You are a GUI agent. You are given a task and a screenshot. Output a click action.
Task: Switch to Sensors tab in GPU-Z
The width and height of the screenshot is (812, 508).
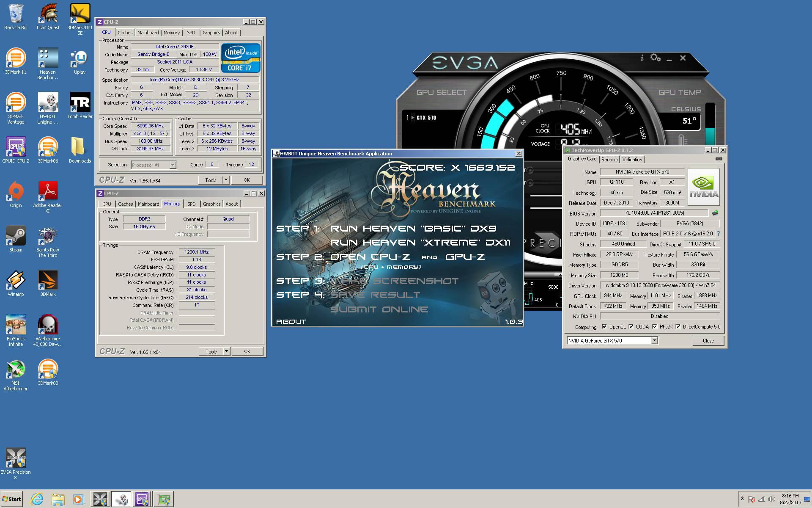(609, 160)
